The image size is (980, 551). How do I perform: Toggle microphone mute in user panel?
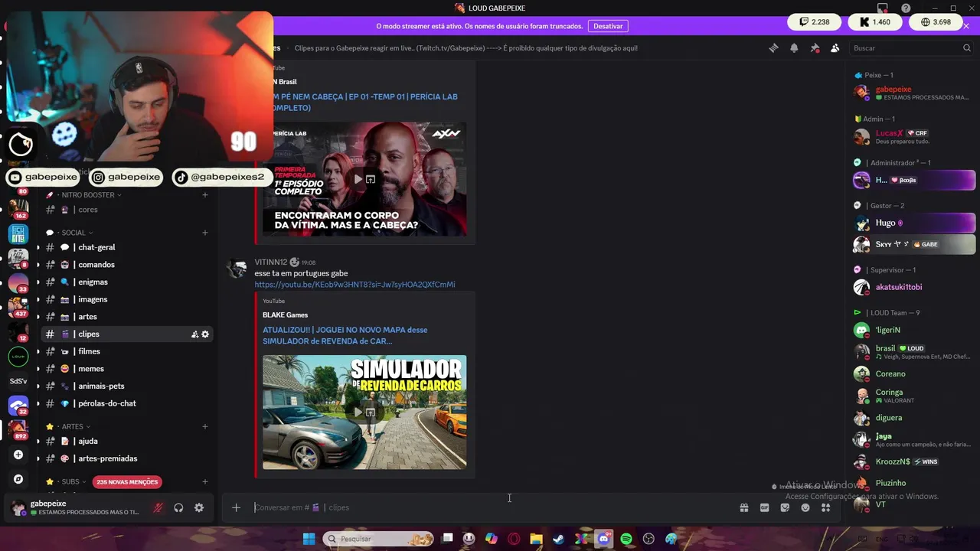[x=158, y=507]
